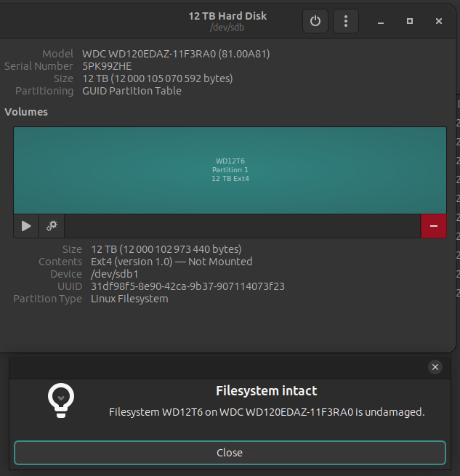The height and width of the screenshot is (476, 460).
Task: Mount the selected partition with play button
Action: (26, 226)
